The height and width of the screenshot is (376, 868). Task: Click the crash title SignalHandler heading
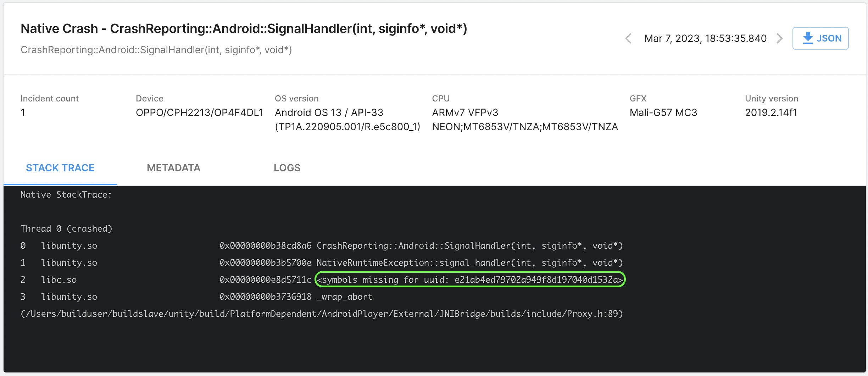tap(244, 28)
